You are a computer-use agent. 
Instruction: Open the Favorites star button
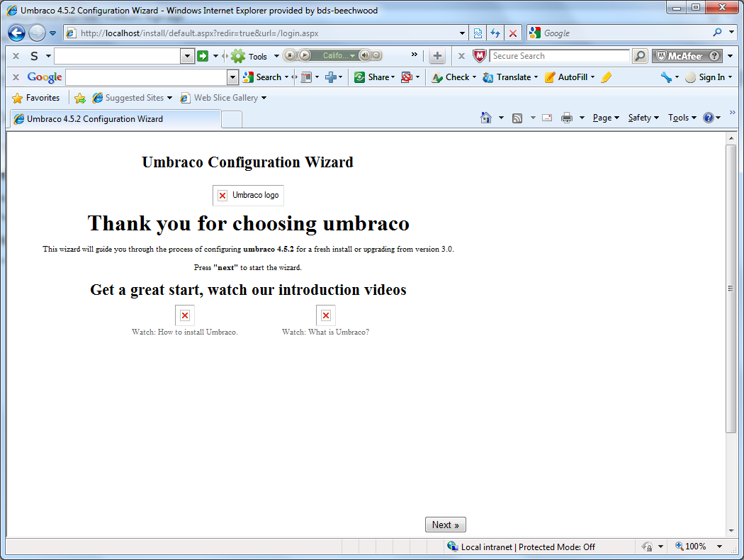pyautogui.click(x=36, y=98)
